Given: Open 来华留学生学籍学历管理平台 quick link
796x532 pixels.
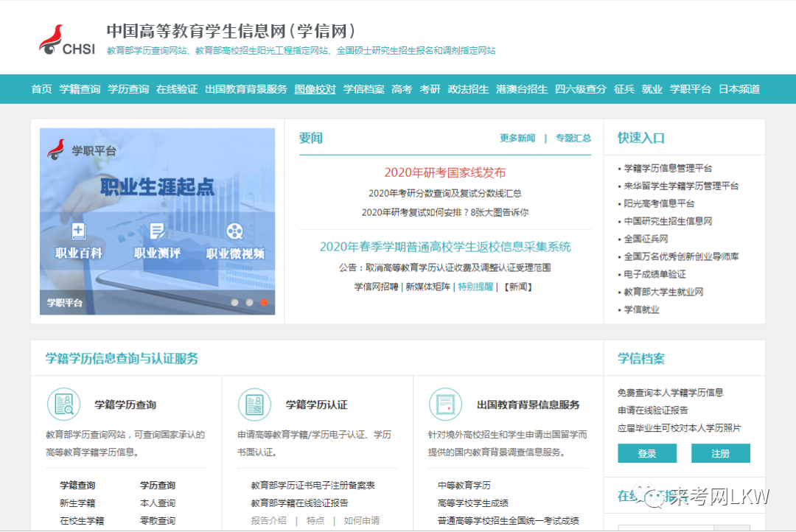Looking at the screenshot, I should tap(681, 186).
